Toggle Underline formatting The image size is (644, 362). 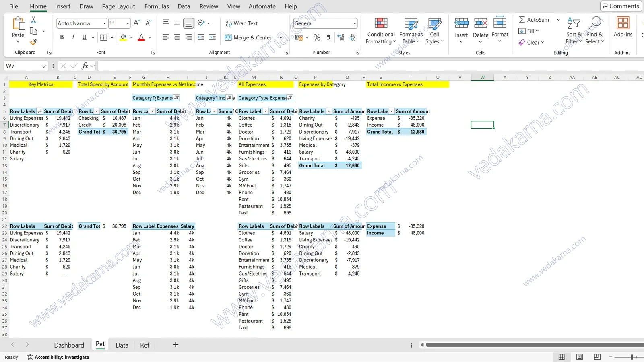click(84, 37)
